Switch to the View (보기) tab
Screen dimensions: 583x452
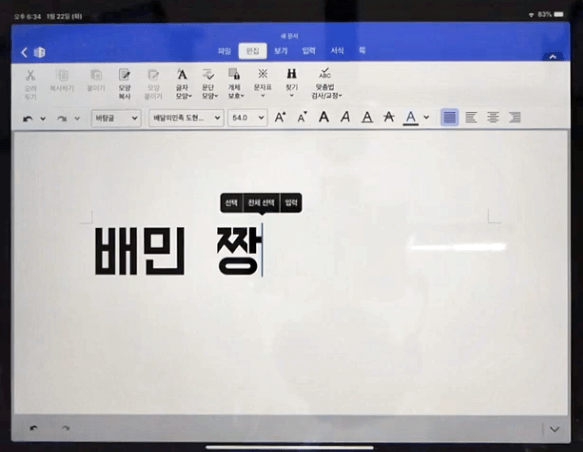281,51
